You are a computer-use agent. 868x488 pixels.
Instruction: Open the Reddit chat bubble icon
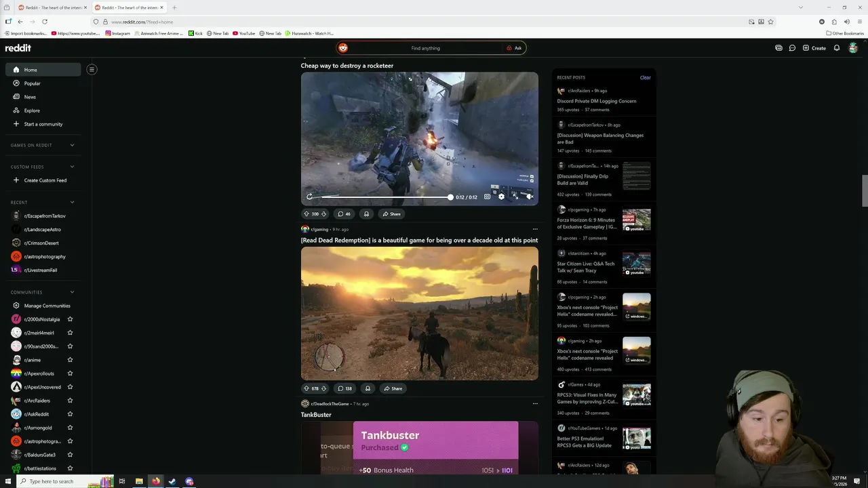792,48
